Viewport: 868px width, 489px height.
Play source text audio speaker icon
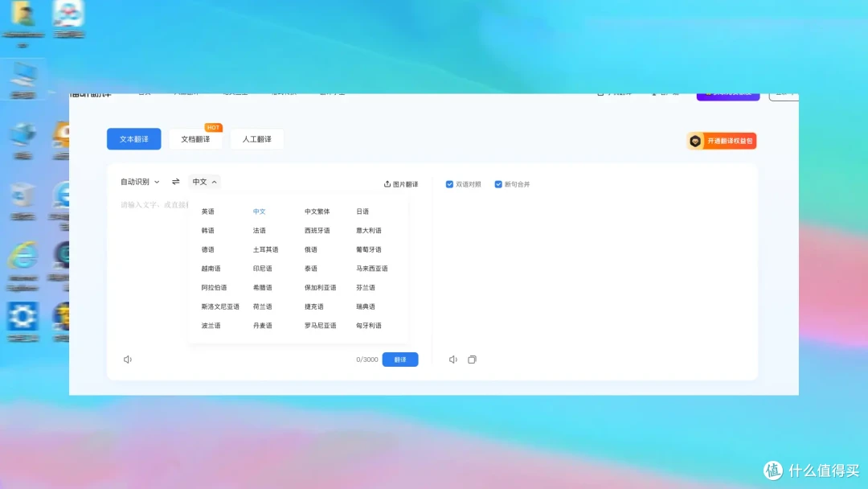point(127,360)
